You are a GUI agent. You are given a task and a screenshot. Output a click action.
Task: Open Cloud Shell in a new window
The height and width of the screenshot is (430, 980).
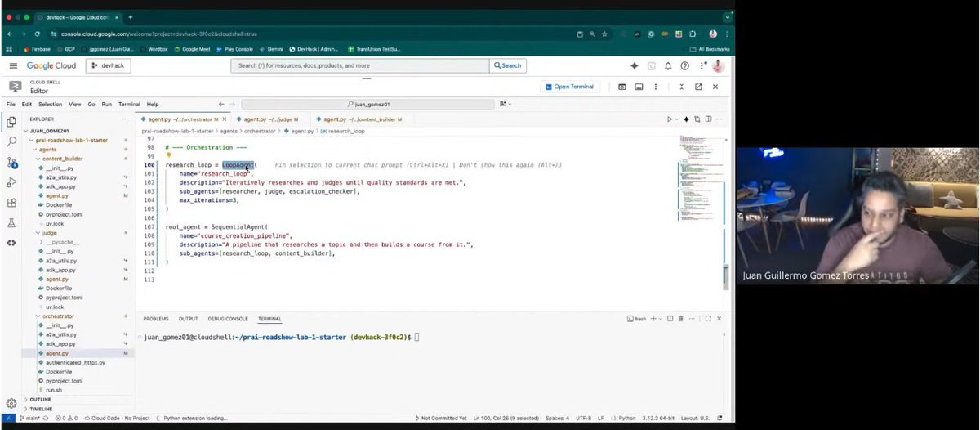coord(698,87)
